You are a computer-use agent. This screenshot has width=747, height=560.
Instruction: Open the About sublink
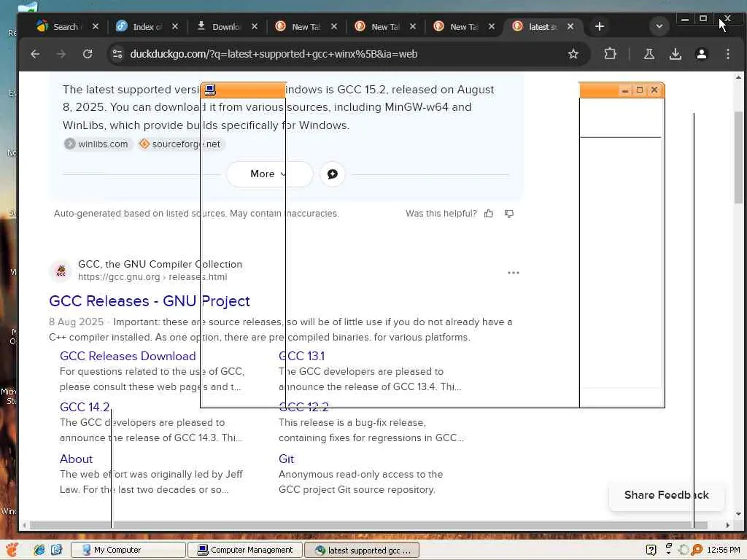pos(76,459)
